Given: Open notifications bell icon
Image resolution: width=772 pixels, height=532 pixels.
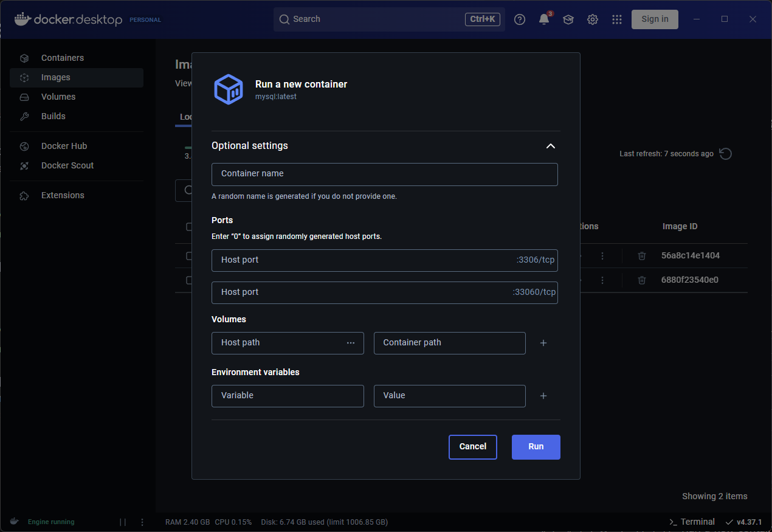Looking at the screenshot, I should click(x=544, y=19).
